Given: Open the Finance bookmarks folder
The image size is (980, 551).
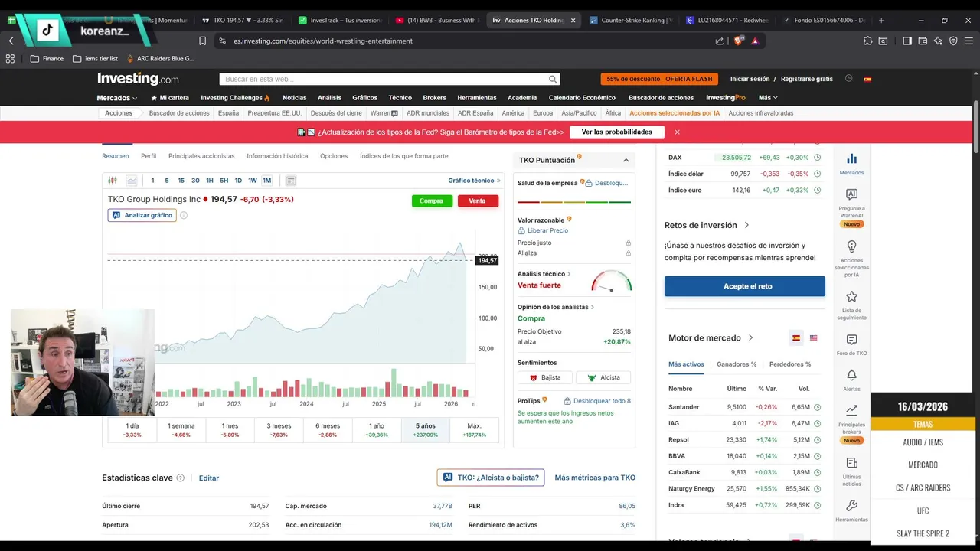Looking at the screenshot, I should pyautogui.click(x=47, y=58).
